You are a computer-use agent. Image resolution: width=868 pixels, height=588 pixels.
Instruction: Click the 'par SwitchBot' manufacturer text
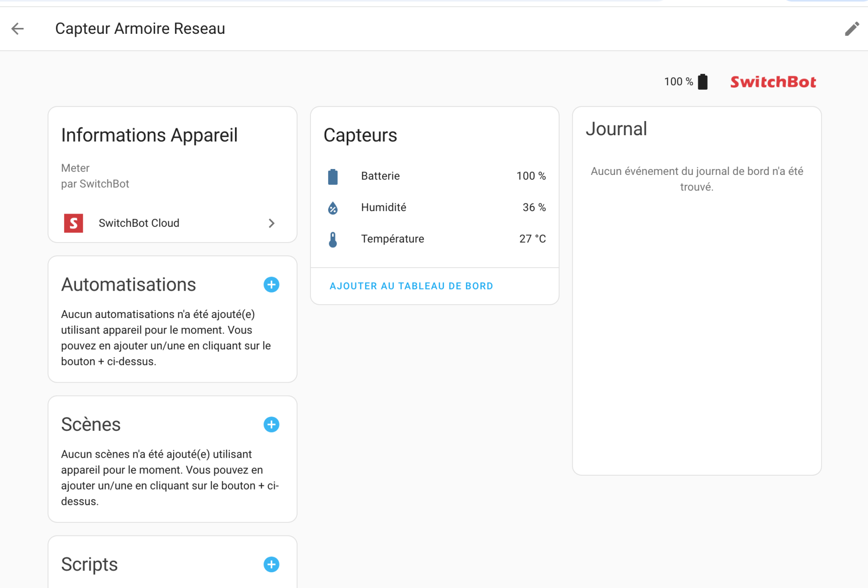pyautogui.click(x=95, y=184)
